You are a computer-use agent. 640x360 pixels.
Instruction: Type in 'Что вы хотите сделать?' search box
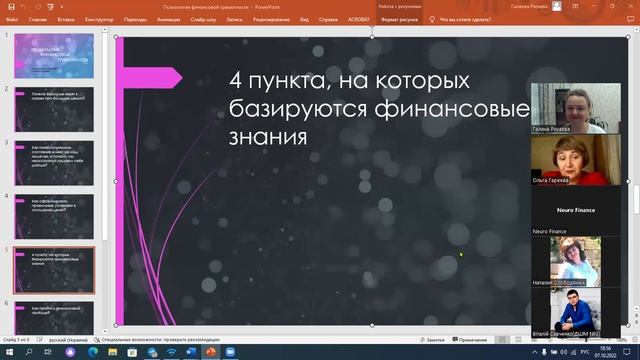coord(465,19)
